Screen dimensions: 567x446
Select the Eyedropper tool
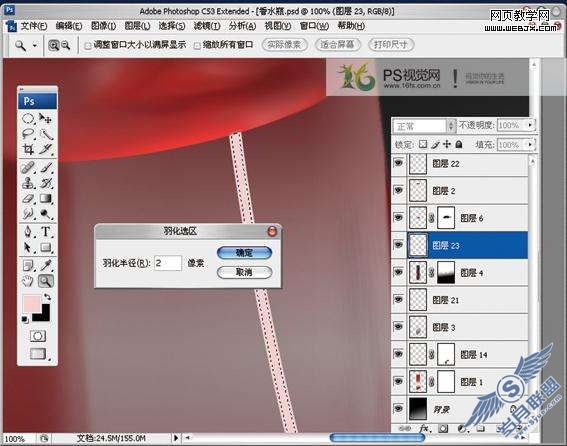(x=46, y=265)
